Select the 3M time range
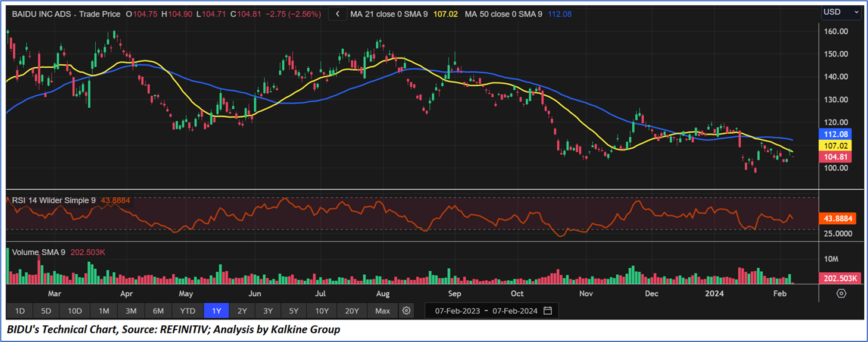This screenshot has height=342, width=868. (x=131, y=311)
